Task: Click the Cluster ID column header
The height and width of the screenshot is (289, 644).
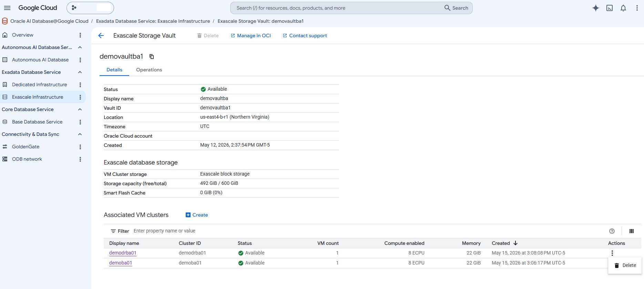Action: click(190, 243)
